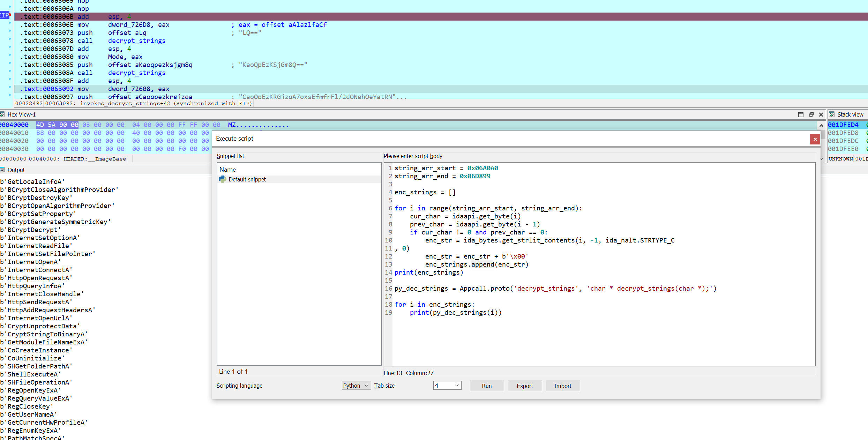This screenshot has height=440, width=868.
Task: Close the Execute script dialog
Action: (x=815, y=139)
